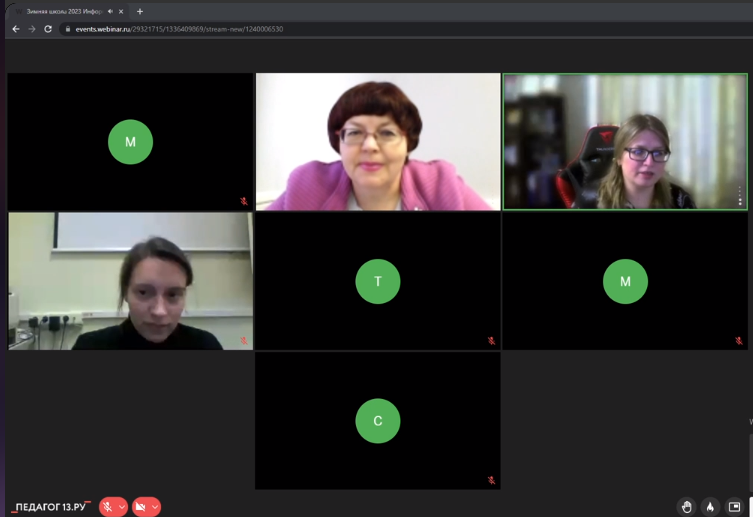The image size is (753, 517).
Task: Select the woman in pink jacket video
Action: [x=377, y=141]
